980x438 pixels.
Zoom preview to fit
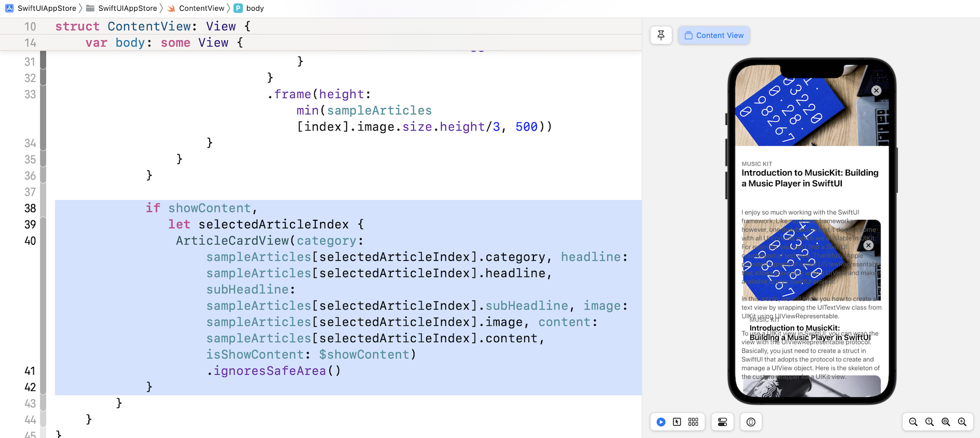(946, 422)
